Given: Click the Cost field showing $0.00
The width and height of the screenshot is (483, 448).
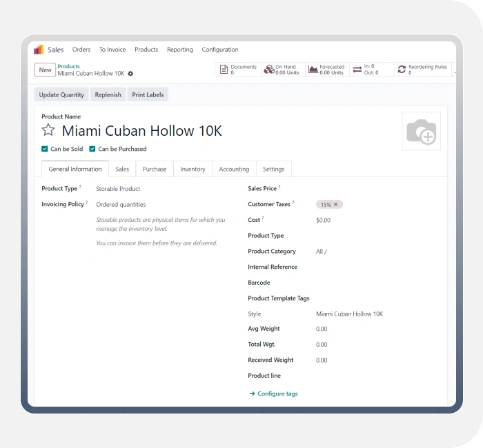Looking at the screenshot, I should point(323,220).
